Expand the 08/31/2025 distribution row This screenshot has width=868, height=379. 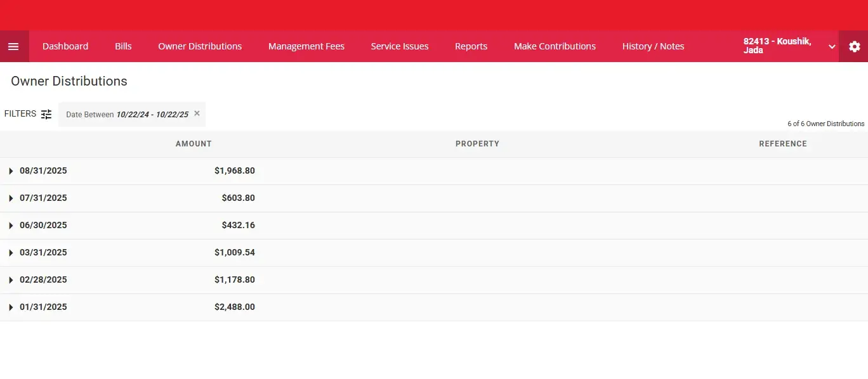pyautogui.click(x=11, y=171)
